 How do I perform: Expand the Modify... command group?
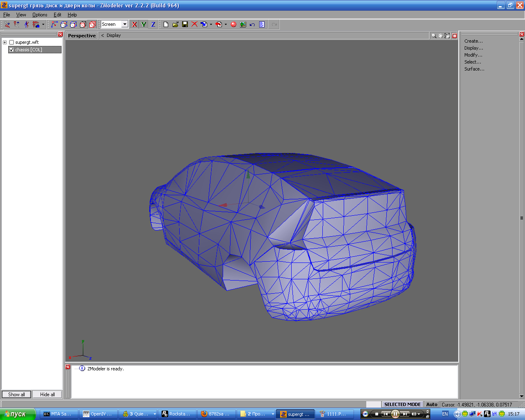click(473, 55)
